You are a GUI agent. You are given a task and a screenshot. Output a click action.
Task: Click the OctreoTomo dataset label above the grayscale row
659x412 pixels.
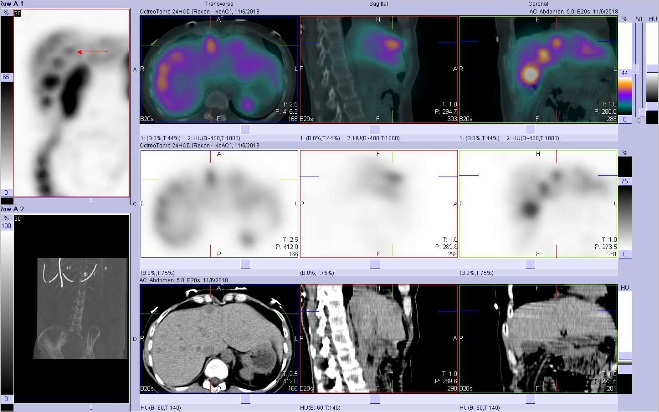click(x=200, y=145)
